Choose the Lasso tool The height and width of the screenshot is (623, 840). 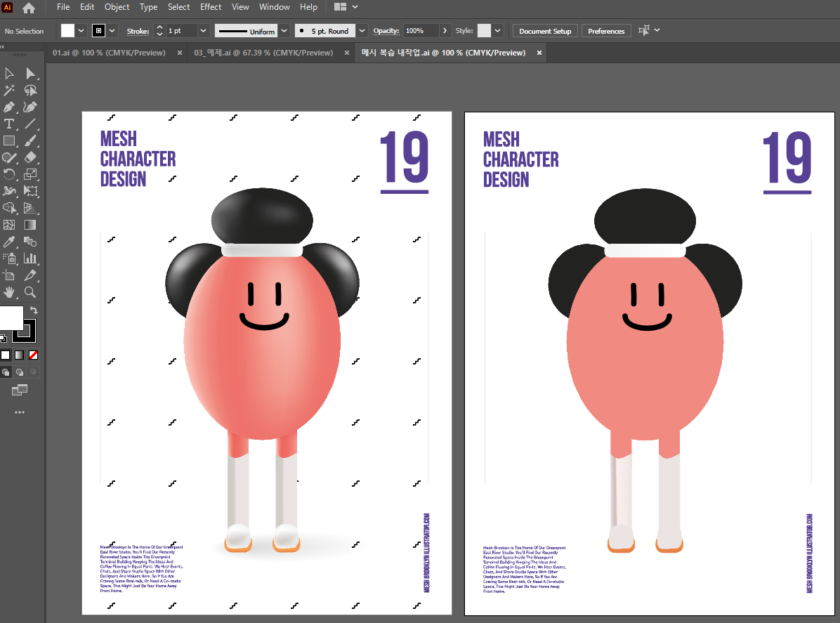[x=30, y=90]
